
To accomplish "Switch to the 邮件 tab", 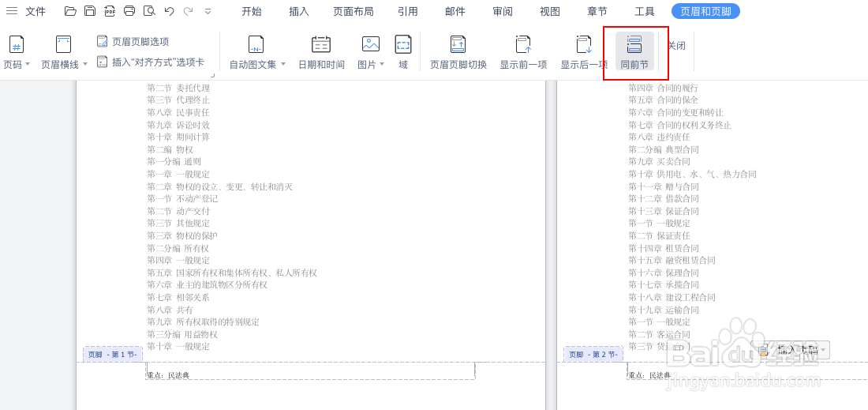I will coord(455,11).
